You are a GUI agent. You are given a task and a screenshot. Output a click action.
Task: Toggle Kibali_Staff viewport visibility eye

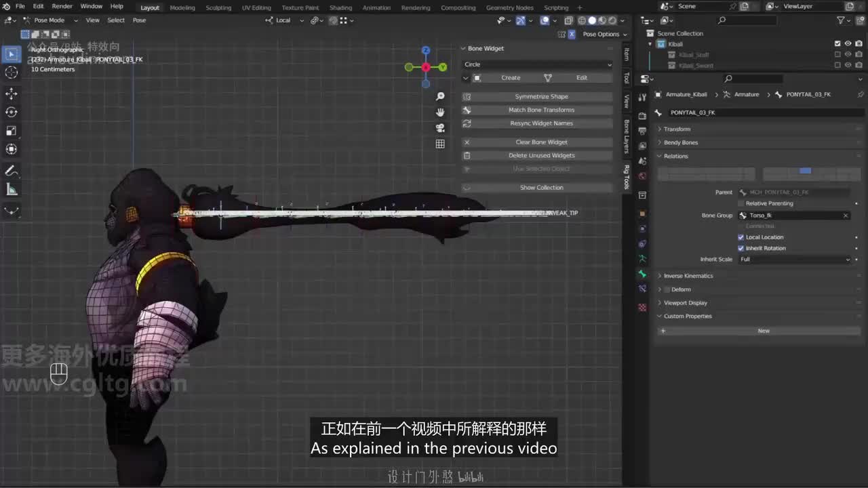(848, 55)
